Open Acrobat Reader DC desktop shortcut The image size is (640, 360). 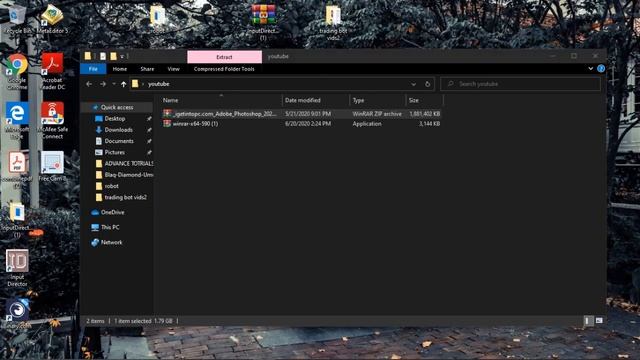(52, 71)
